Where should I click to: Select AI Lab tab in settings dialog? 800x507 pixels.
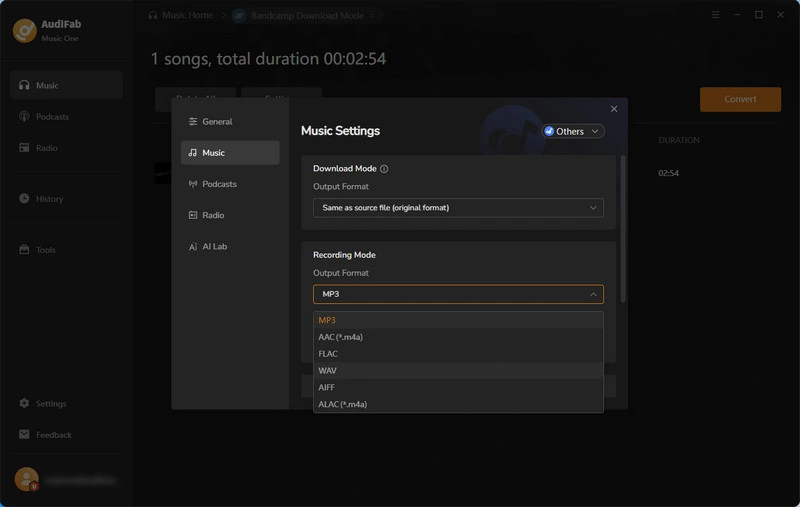pyautogui.click(x=230, y=246)
